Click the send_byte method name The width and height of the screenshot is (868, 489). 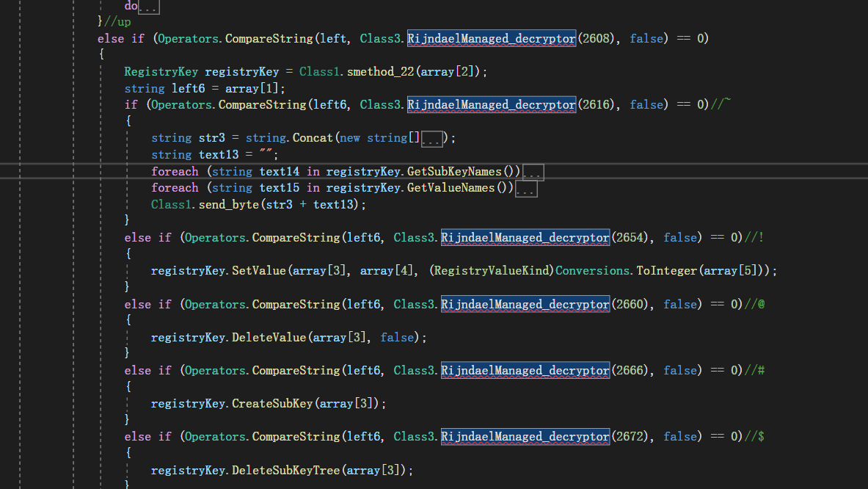point(229,204)
